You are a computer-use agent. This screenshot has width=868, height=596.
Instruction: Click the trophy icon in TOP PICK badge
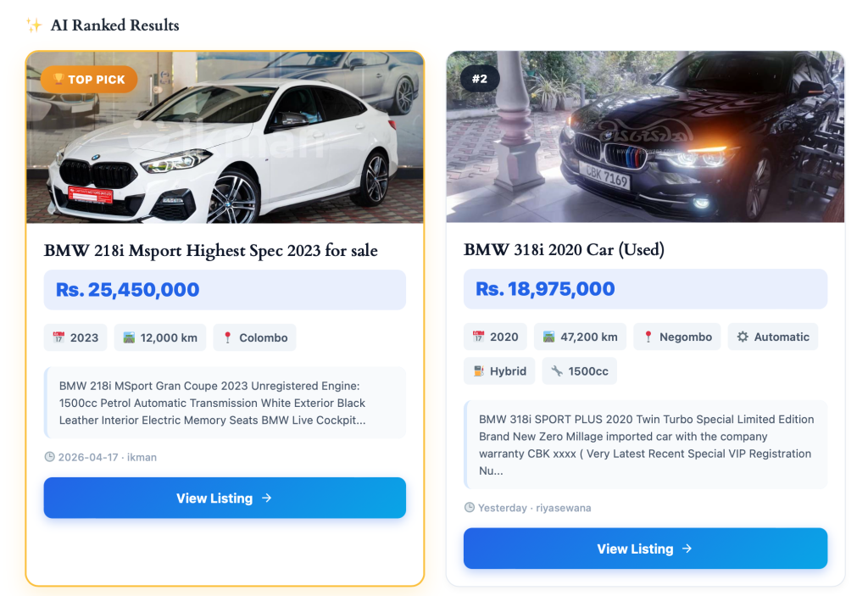click(58, 80)
